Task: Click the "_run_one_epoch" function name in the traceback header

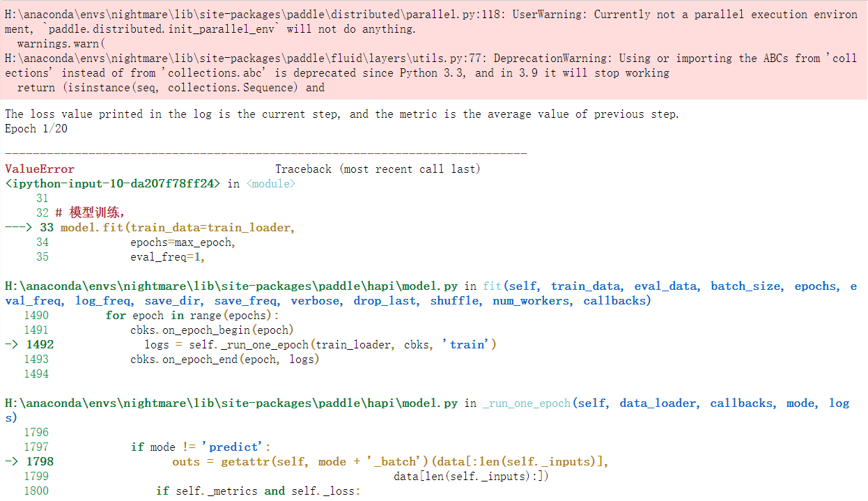Action: pos(527,403)
